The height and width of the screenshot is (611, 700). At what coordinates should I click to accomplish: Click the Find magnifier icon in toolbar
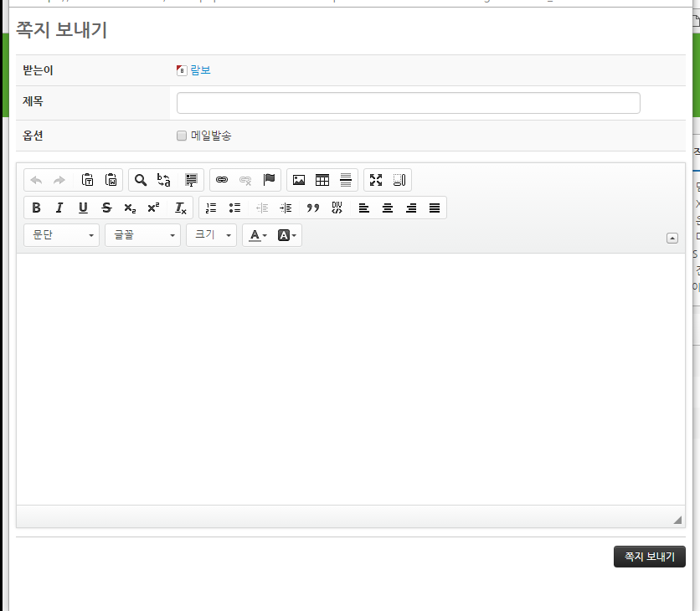(141, 180)
